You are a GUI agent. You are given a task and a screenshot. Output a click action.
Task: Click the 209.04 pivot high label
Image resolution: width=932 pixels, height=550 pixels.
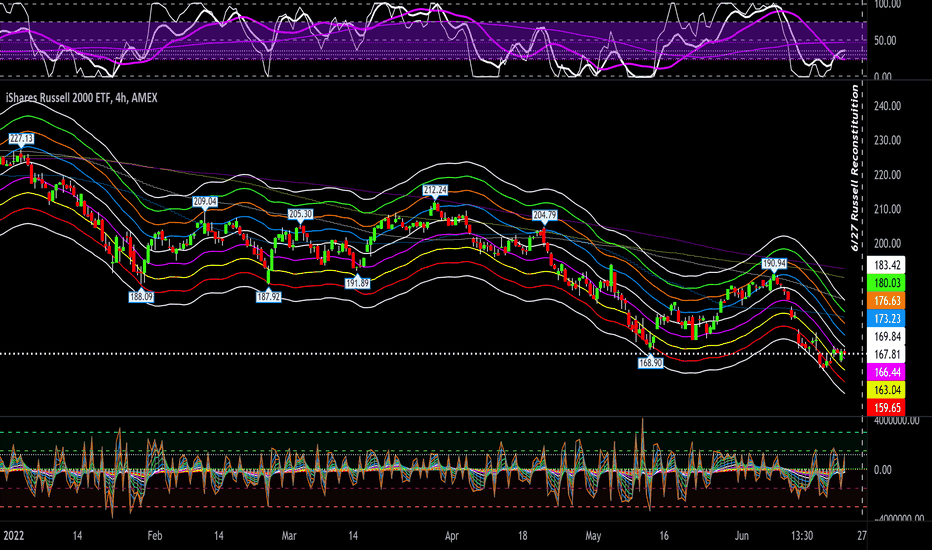(x=205, y=202)
